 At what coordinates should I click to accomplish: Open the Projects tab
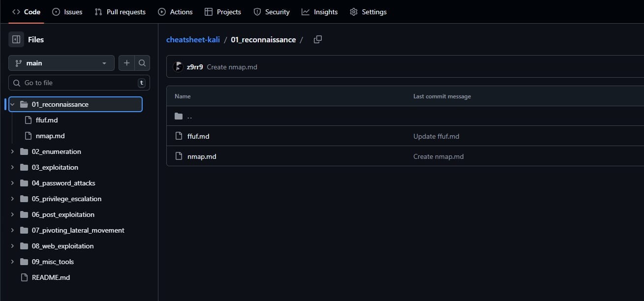223,12
